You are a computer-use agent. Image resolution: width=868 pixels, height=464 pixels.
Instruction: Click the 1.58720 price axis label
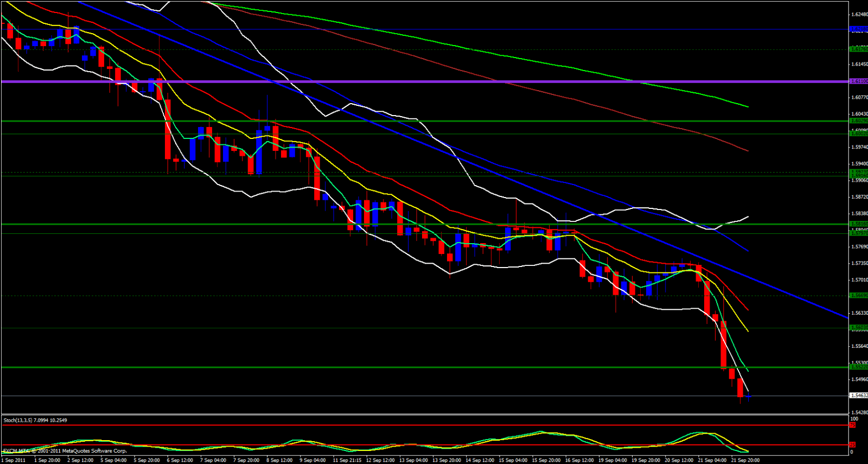[x=860, y=197]
